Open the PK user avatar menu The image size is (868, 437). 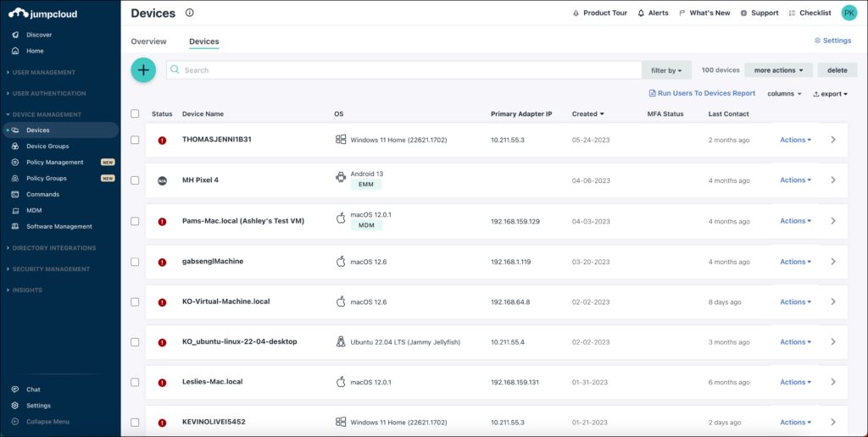[x=849, y=13]
